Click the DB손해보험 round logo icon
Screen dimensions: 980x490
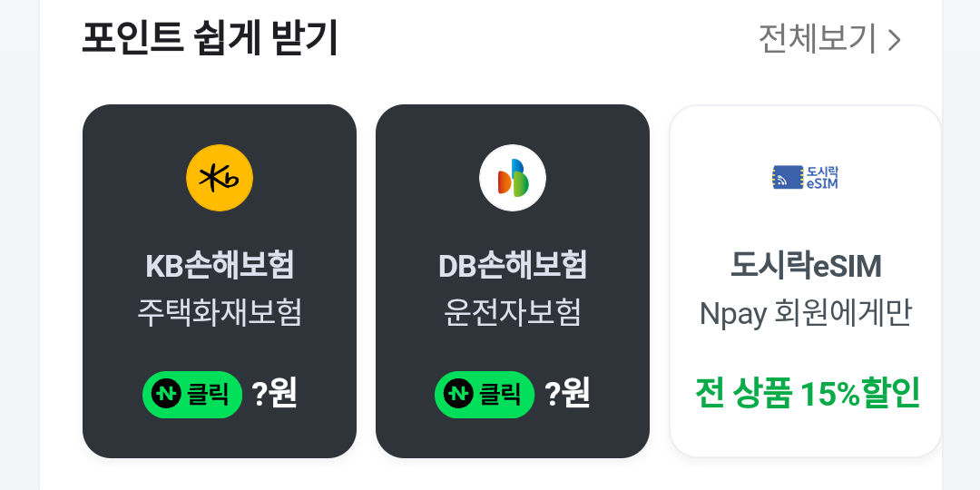(x=513, y=178)
